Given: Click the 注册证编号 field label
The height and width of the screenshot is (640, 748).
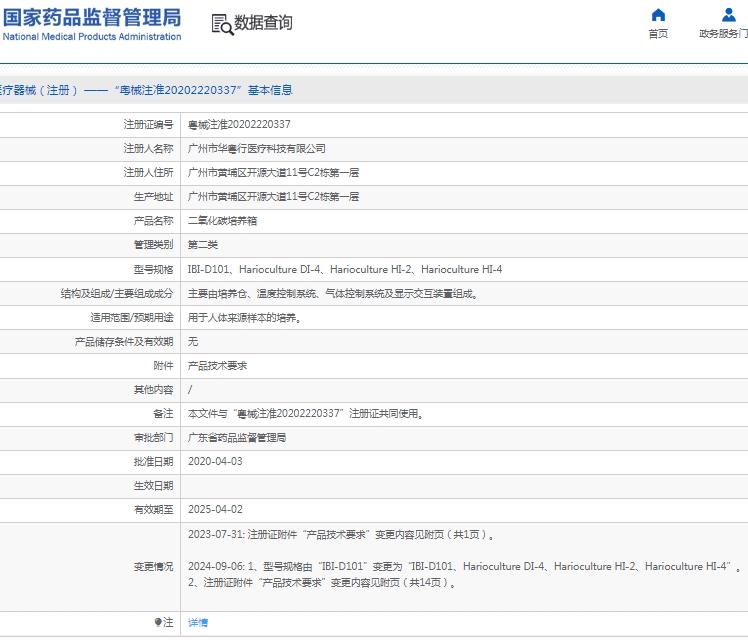Looking at the screenshot, I should pos(148,124).
